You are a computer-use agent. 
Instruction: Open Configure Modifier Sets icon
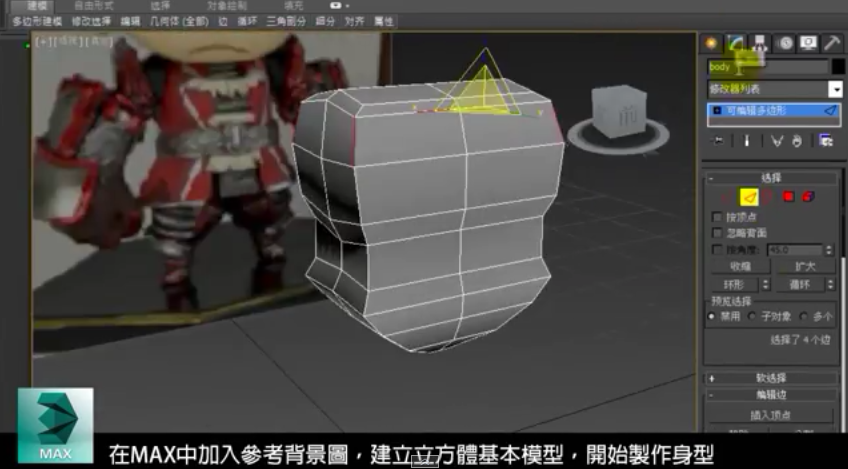coord(825,141)
